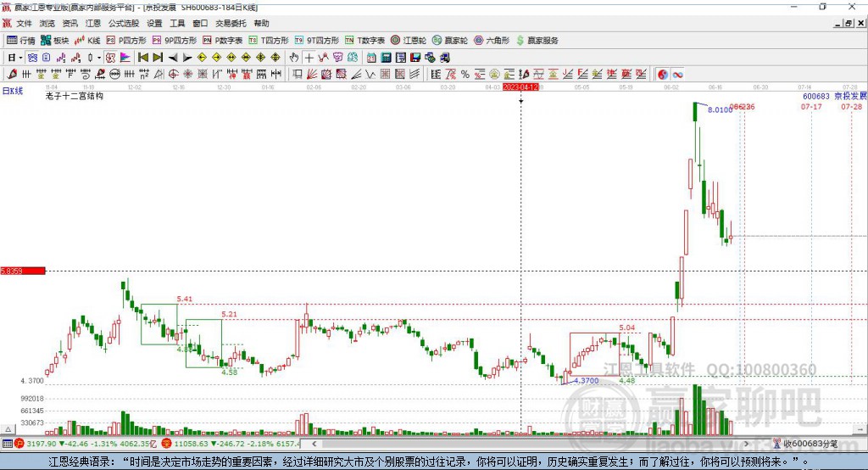Jump to first bar icon

tap(142, 58)
